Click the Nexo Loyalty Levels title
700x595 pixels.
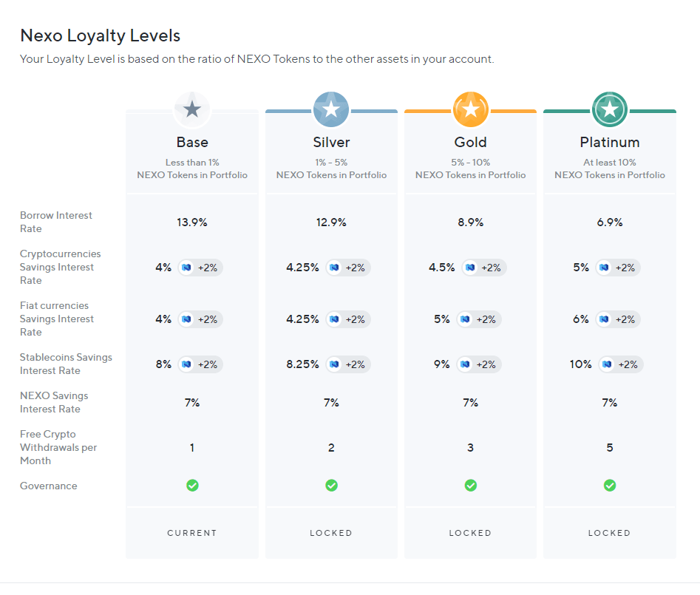100,35
